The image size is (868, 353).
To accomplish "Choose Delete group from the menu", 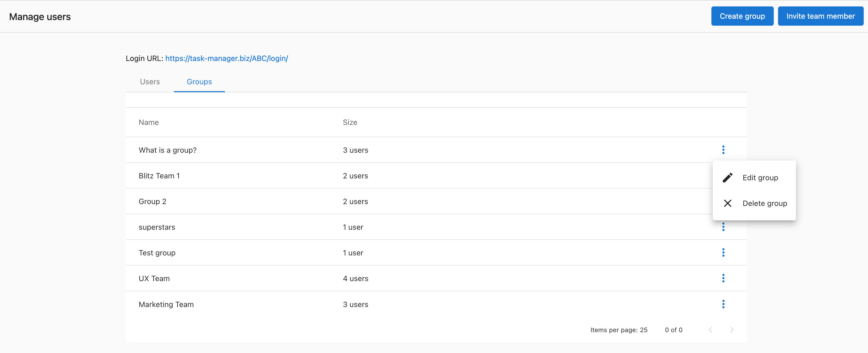I will pyautogui.click(x=754, y=203).
